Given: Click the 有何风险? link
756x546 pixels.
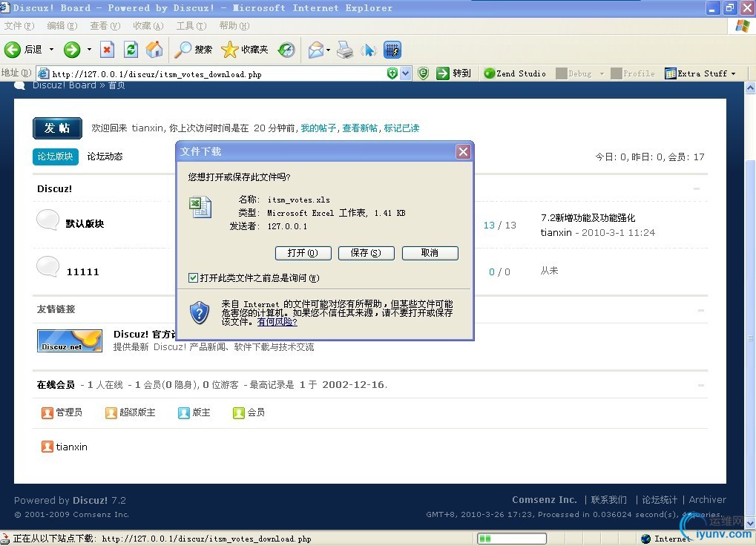Looking at the screenshot, I should (x=277, y=322).
